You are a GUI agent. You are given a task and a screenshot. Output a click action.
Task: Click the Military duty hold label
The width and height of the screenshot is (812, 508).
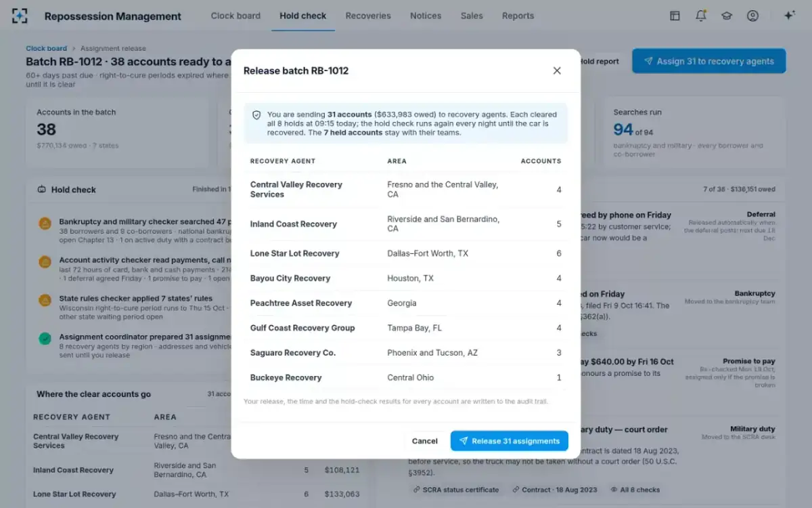(752, 429)
